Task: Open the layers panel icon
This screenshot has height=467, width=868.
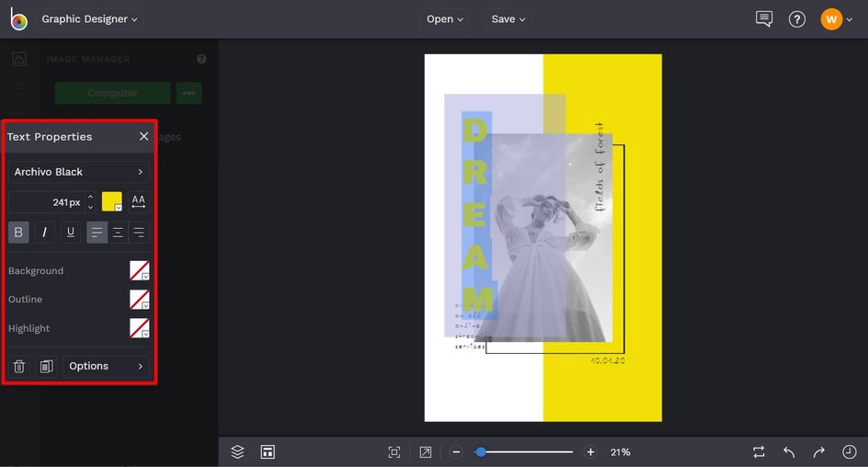Action: coord(237,452)
